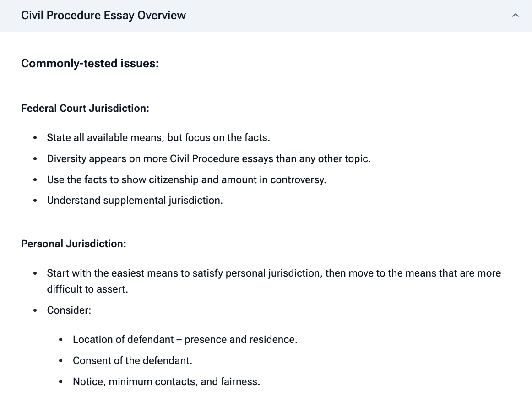Click the line 'State all available means'
The width and height of the screenshot is (532, 402).
(158, 138)
